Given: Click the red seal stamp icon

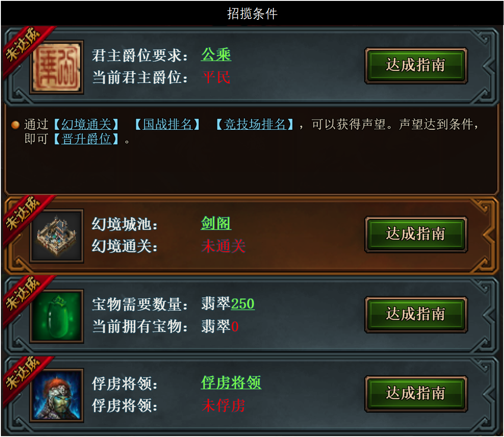Looking at the screenshot, I should [x=57, y=67].
